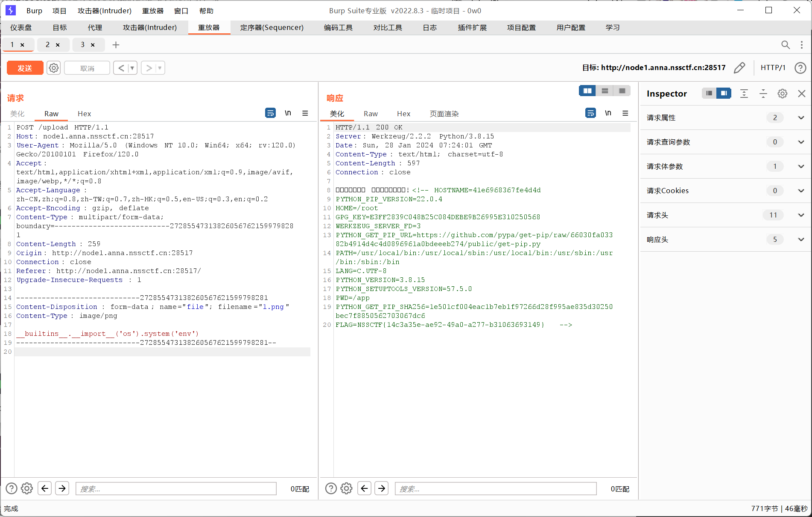Jump to next request search match
Screen dimensions: 812x517
click(x=62, y=488)
